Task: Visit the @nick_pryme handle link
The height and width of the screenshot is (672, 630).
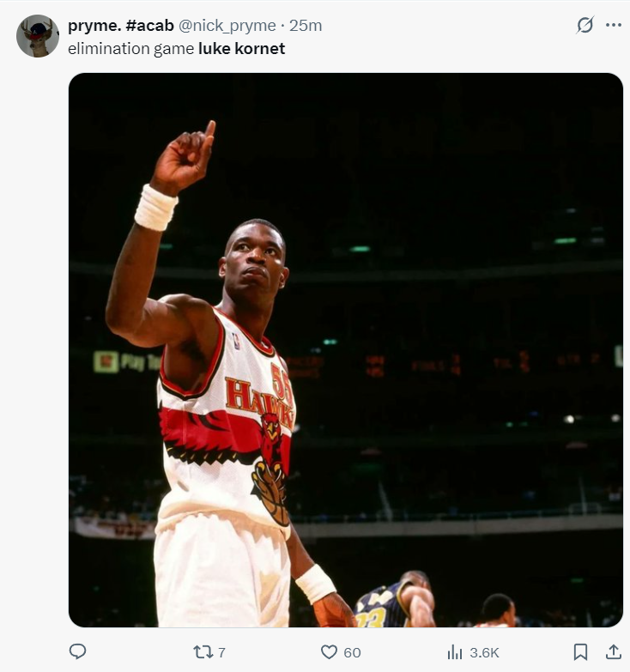Action: pos(227,26)
